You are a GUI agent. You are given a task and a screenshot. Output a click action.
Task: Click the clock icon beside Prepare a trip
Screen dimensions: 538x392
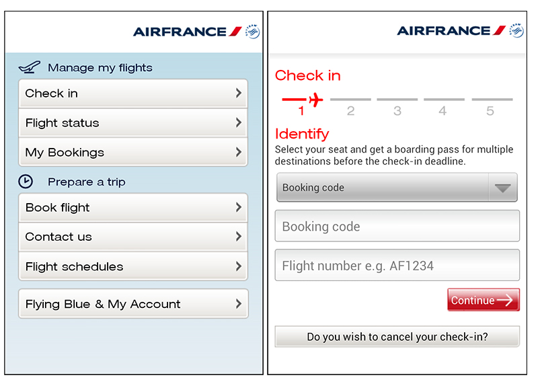click(x=26, y=182)
